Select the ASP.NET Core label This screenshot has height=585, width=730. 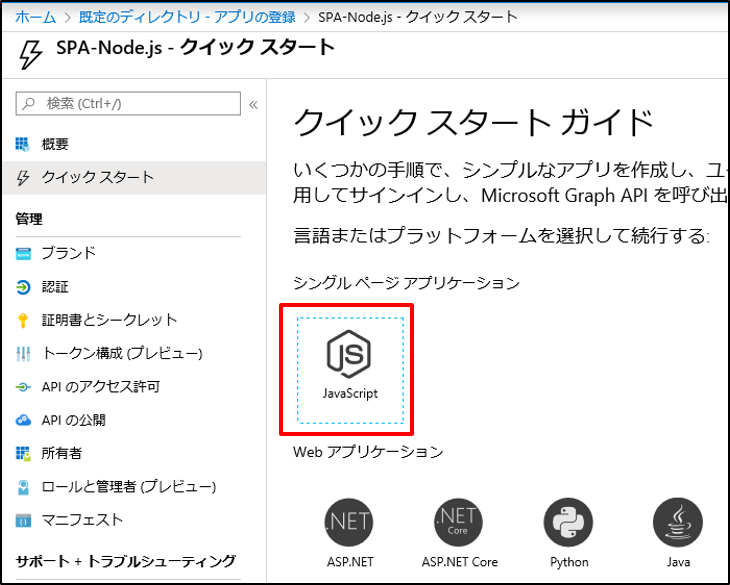[x=460, y=562]
